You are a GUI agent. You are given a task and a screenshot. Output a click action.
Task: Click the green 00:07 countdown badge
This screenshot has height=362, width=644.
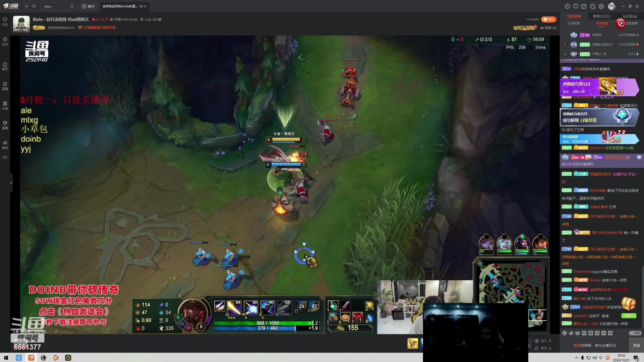click(x=629, y=316)
